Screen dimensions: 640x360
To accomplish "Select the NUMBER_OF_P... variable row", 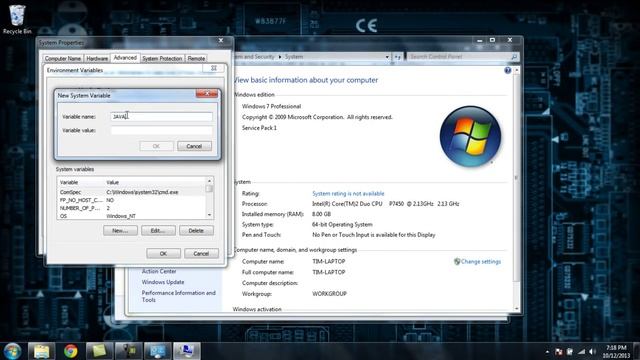I will [x=131, y=208].
